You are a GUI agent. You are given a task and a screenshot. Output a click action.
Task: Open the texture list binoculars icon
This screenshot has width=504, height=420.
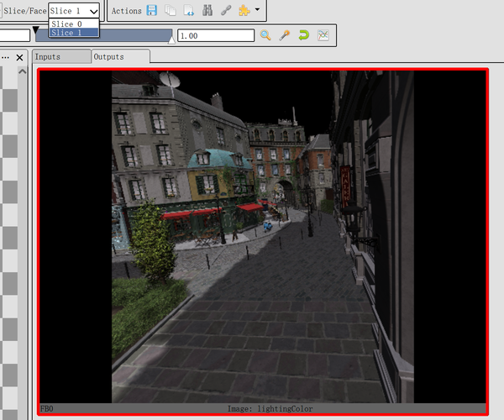207,10
